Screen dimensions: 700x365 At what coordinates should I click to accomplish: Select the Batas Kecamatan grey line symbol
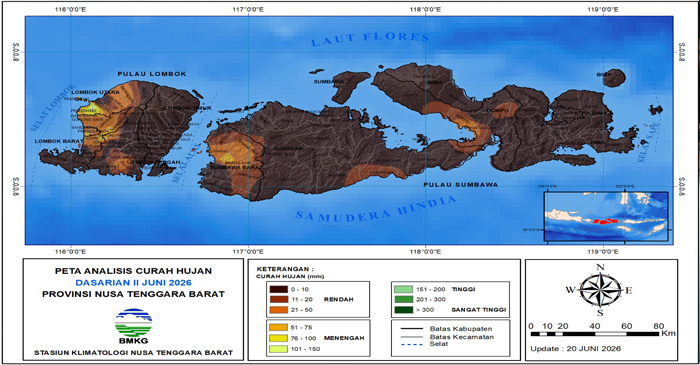point(412,337)
